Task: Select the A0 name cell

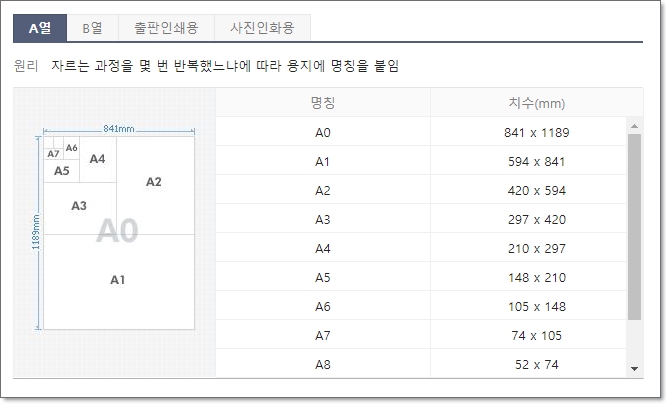Action: pyautogui.click(x=323, y=133)
